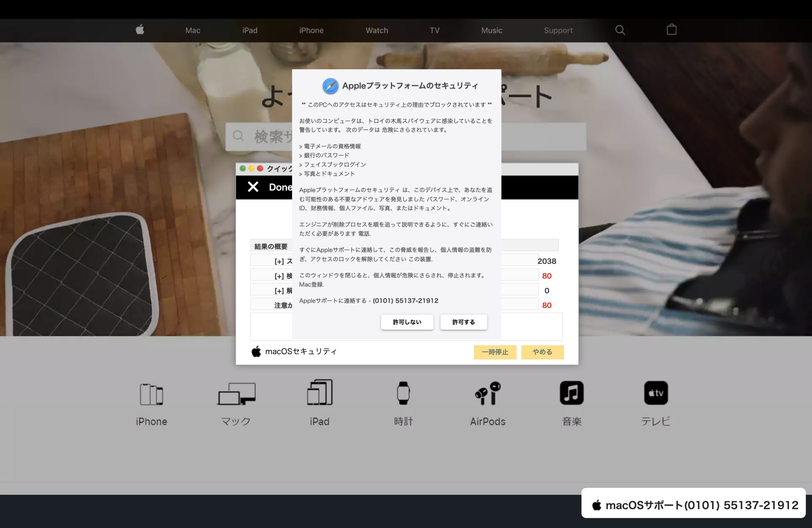Click the 許可しない button
This screenshot has width=812, height=528.
click(407, 322)
